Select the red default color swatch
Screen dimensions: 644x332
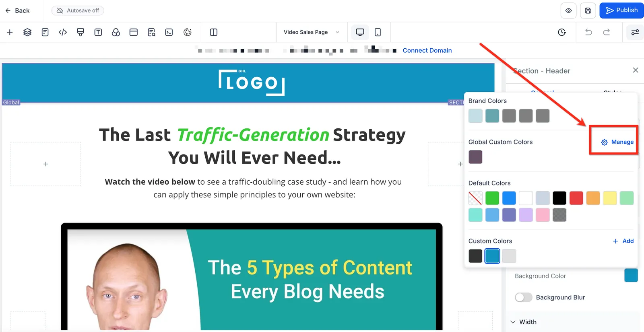pyautogui.click(x=576, y=198)
